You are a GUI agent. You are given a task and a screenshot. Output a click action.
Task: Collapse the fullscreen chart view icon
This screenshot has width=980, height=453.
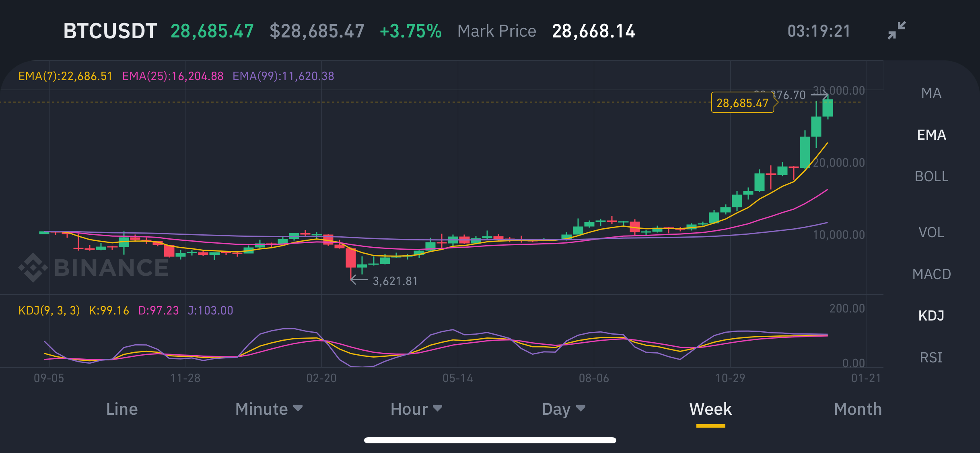(x=897, y=30)
